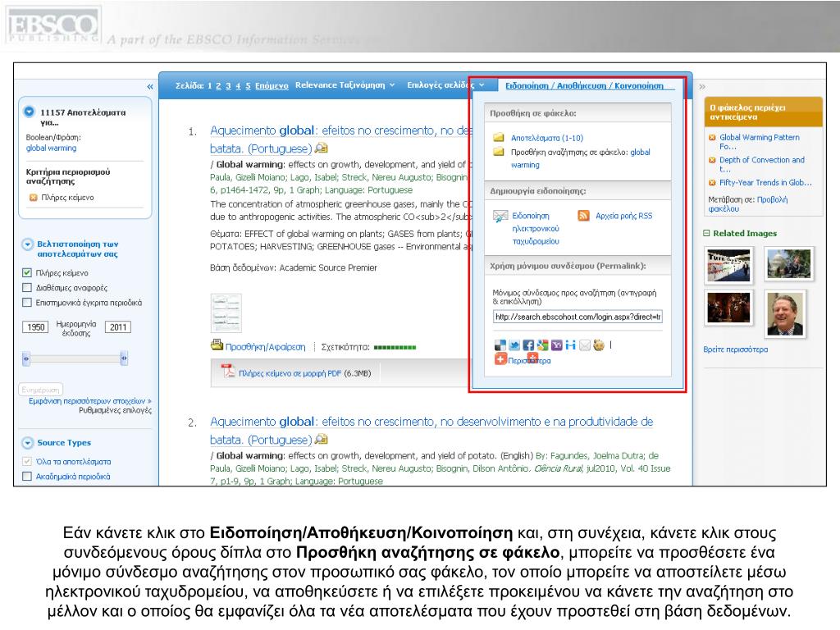Click Ειδοποίηση ηλεκτρονικού ταχυδρομείου link
840x630 pixels.
[535, 228]
